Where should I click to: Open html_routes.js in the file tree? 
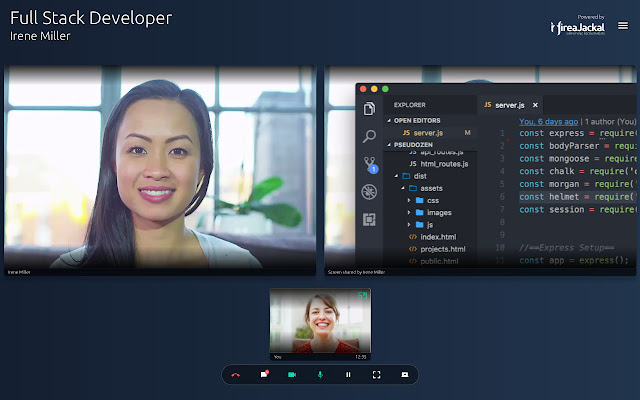coord(439,164)
